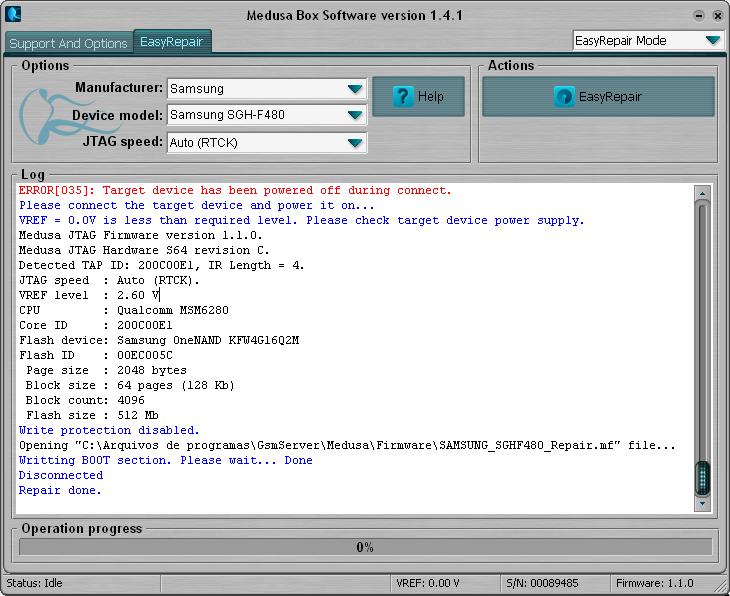This screenshot has height=596, width=730.
Task: Select the EasyRepair tab
Action: point(172,41)
